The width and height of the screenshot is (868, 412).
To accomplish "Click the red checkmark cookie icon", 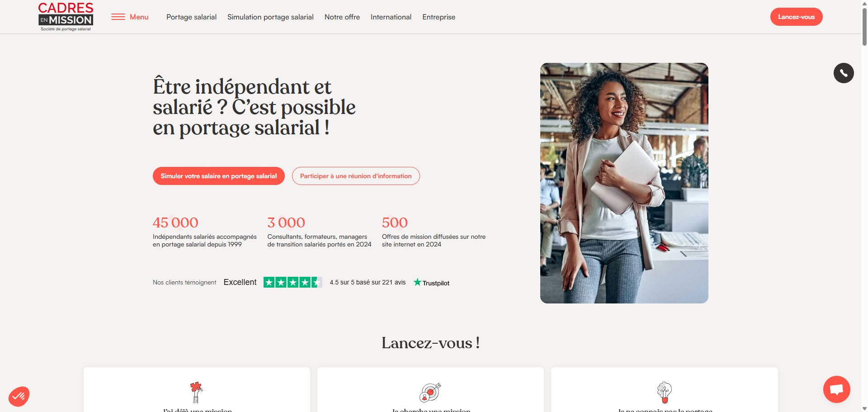I will click(x=19, y=397).
